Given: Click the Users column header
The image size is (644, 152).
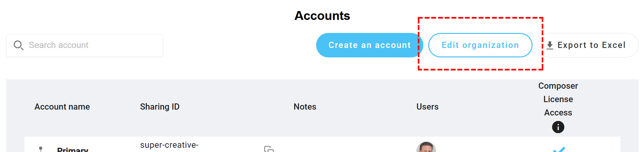Looking at the screenshot, I should pos(427,107).
